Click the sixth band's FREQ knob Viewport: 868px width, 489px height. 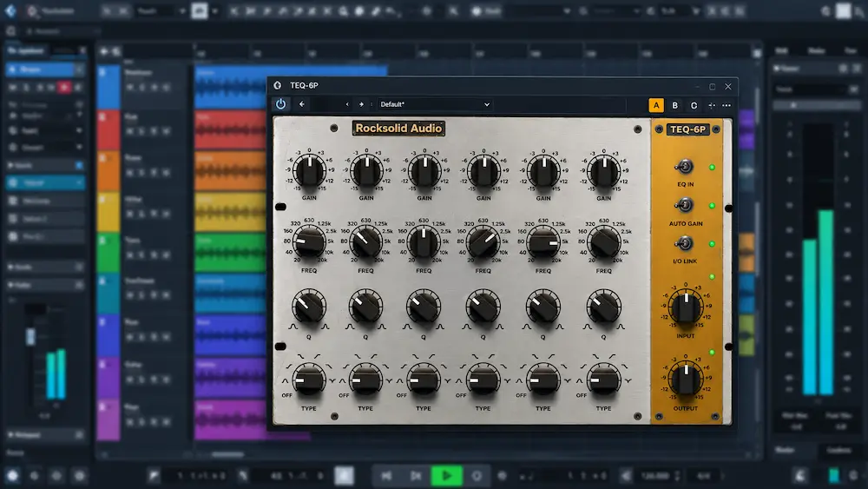(603, 242)
